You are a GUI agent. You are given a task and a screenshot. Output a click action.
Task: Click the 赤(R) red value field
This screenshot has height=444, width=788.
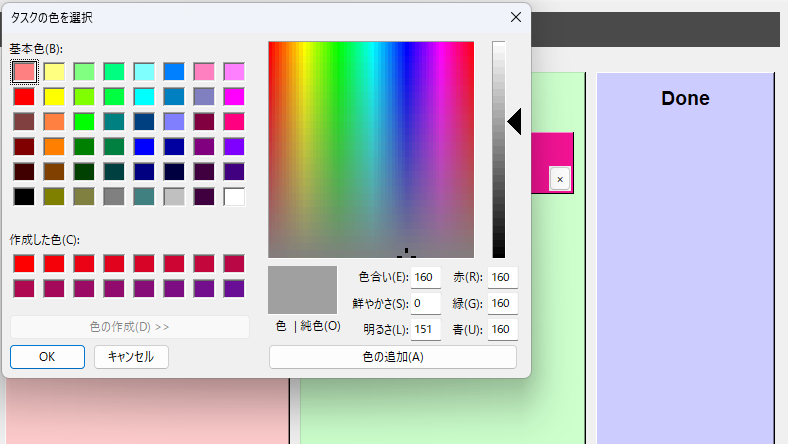pos(503,277)
